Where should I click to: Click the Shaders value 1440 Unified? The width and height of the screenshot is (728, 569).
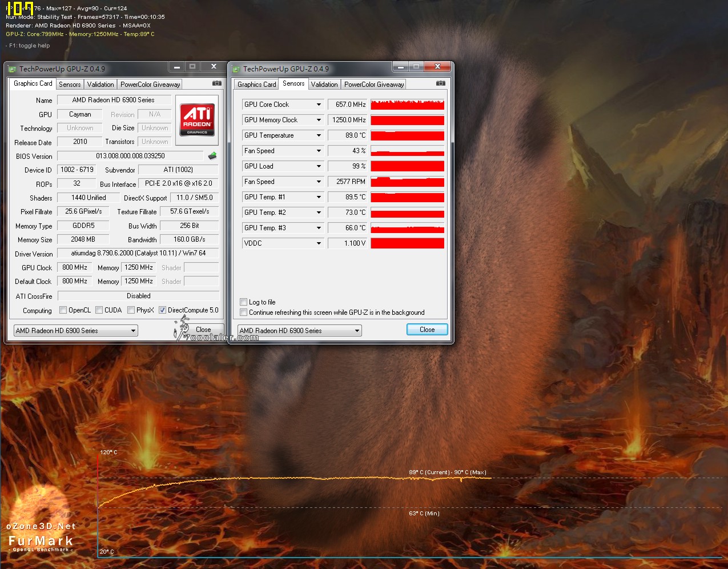(89, 198)
